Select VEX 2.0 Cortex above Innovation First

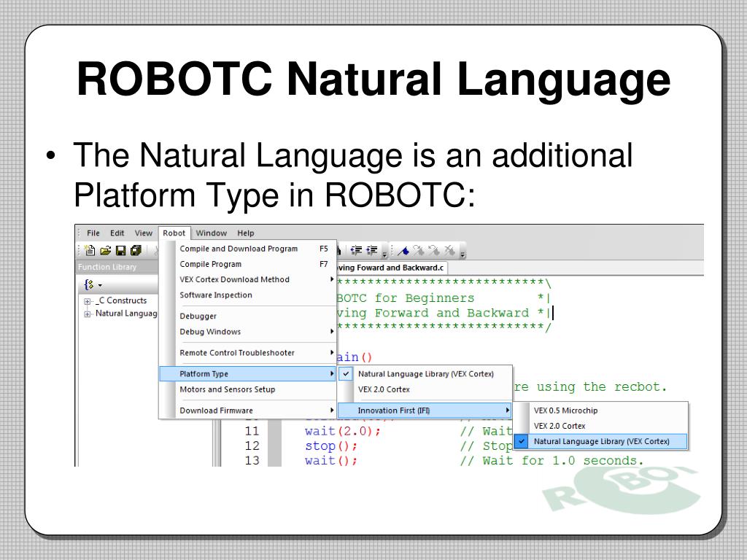(x=425, y=389)
